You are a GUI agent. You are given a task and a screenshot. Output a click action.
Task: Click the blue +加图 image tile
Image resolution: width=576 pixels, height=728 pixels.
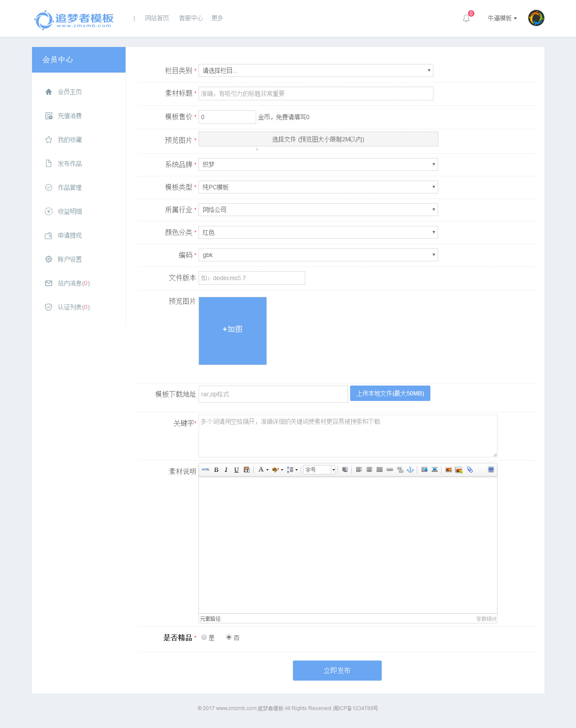(233, 331)
